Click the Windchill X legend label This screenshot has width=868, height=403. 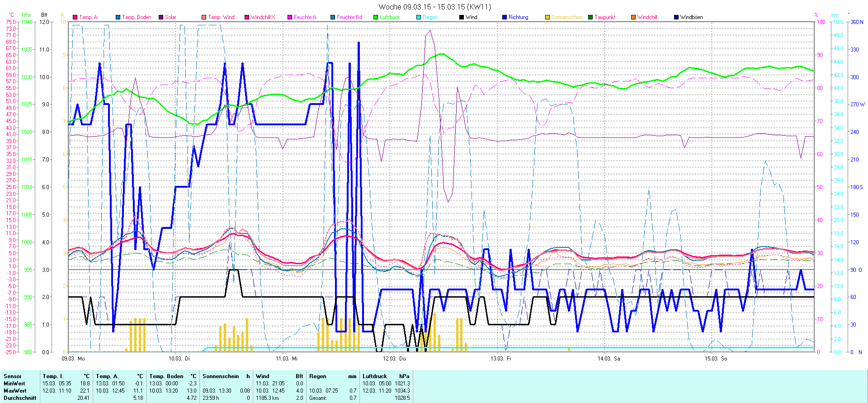[x=263, y=17]
